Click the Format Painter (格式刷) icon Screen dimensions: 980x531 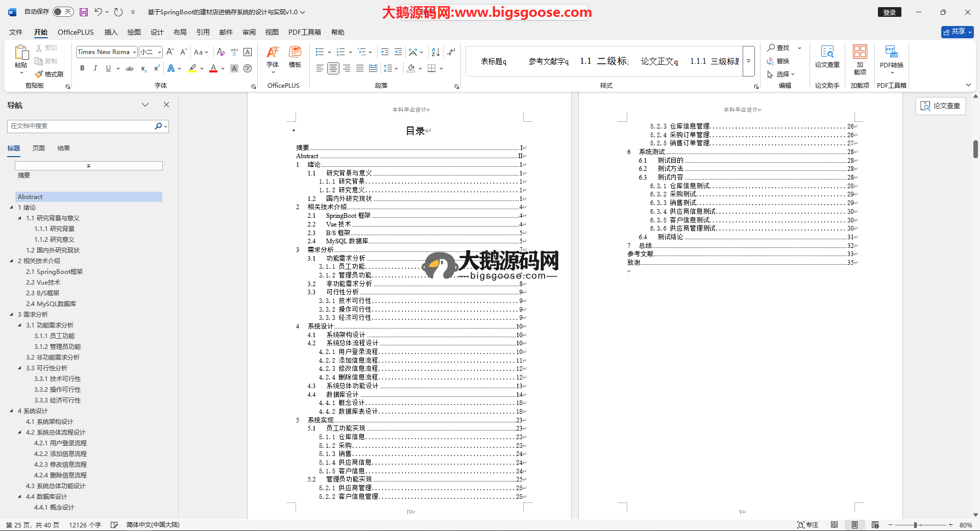coord(49,74)
